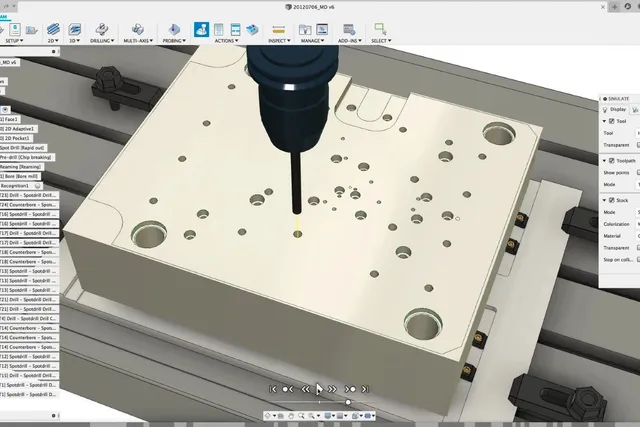Open the ACTIONS dropdown menu
640x427 pixels.
tap(227, 41)
